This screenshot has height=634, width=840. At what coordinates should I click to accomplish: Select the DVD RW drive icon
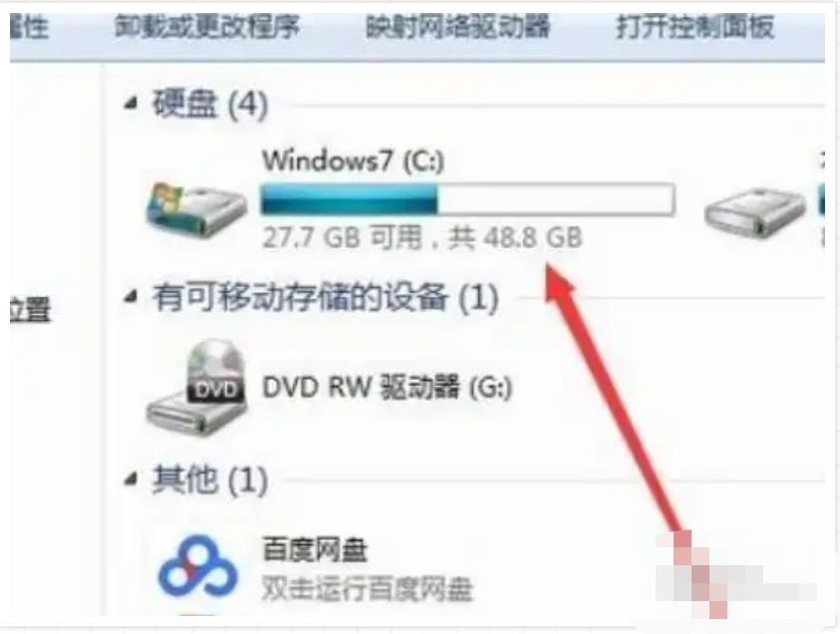click(x=196, y=388)
